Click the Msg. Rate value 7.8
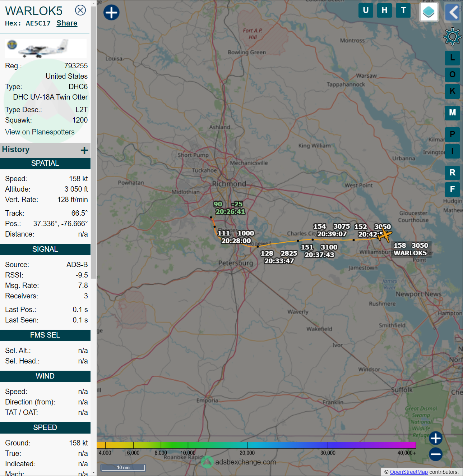The height and width of the screenshot is (476, 463). (x=83, y=285)
